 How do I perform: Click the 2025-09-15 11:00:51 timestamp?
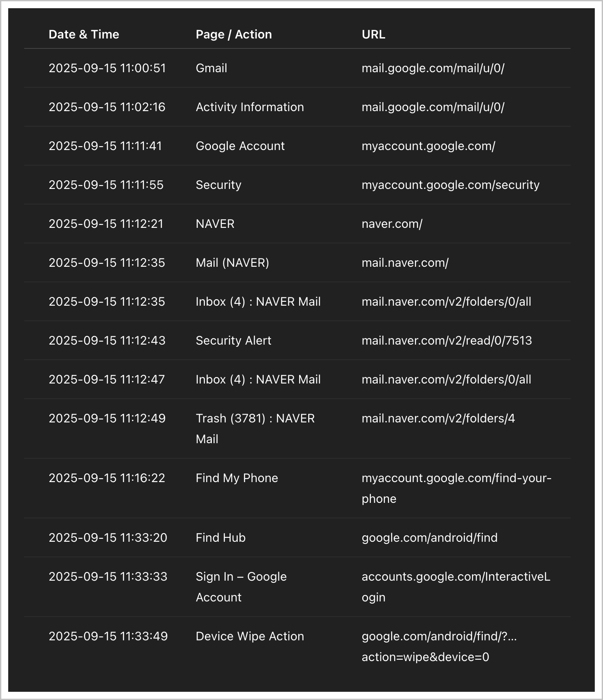107,68
